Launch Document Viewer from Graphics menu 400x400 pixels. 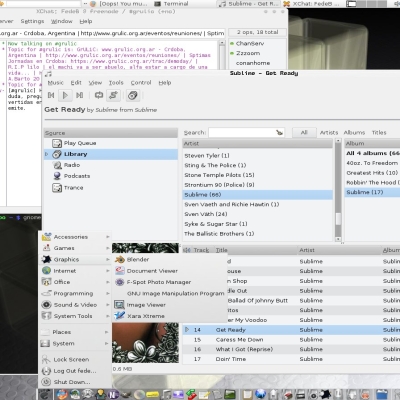click(170, 271)
